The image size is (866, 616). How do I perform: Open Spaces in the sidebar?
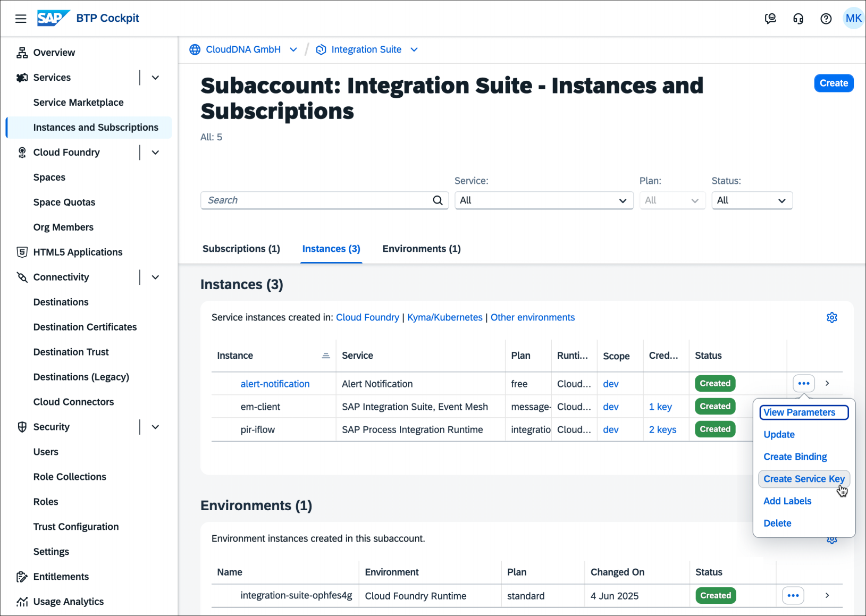(49, 178)
